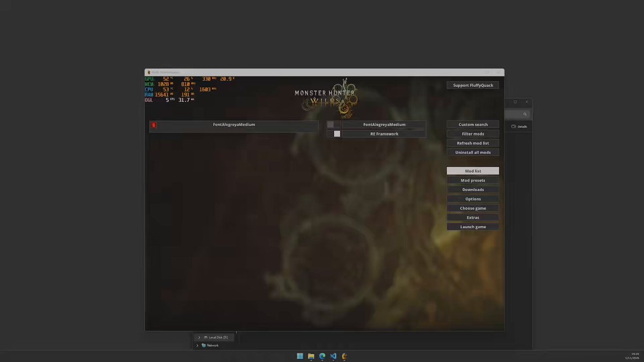The image size is (644, 362).
Task: Click the Uninstall all mods button
Action: pyautogui.click(x=473, y=152)
